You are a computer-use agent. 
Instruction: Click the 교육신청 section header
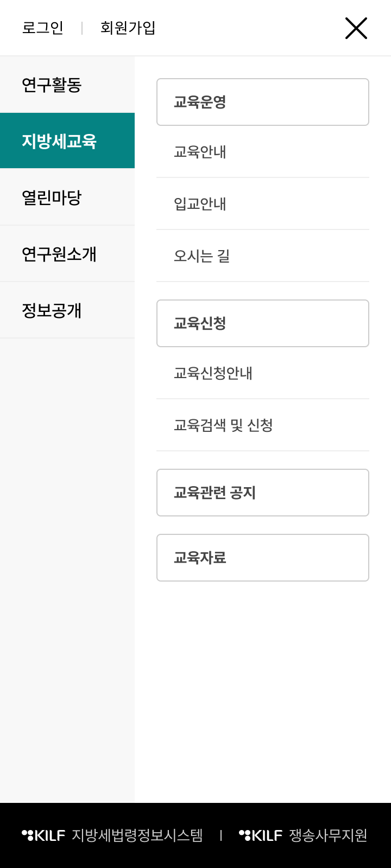coord(263,323)
